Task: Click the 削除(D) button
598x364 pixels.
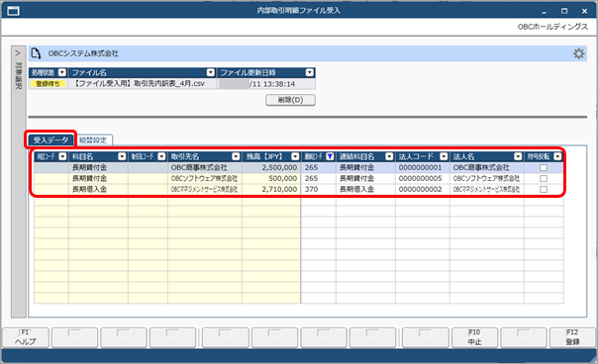Action: click(291, 100)
